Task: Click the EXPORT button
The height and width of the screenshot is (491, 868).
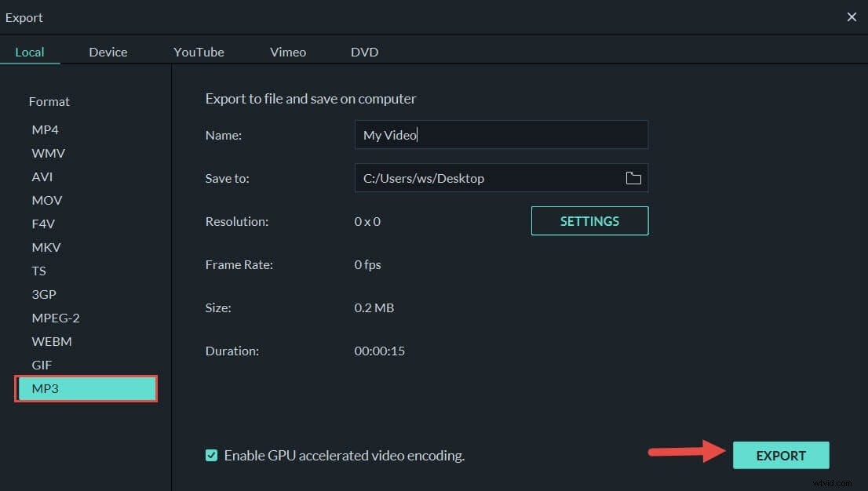Action: [781, 455]
